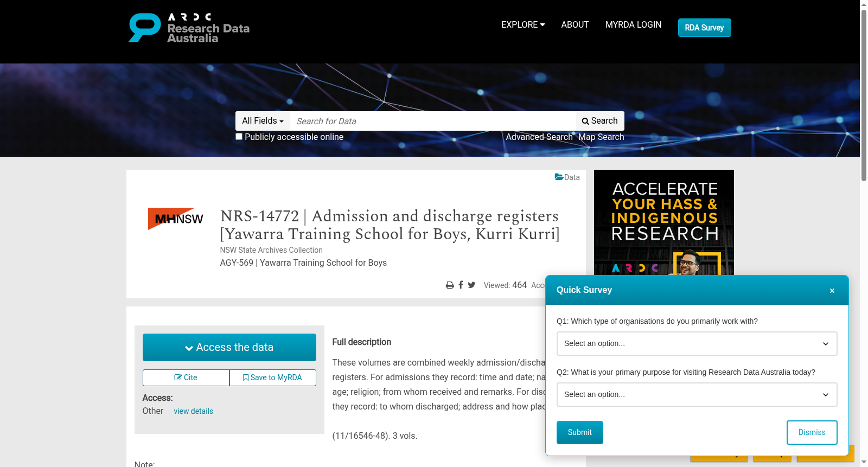
Task: Open Q2 primary purpose dropdown
Action: [697, 394]
